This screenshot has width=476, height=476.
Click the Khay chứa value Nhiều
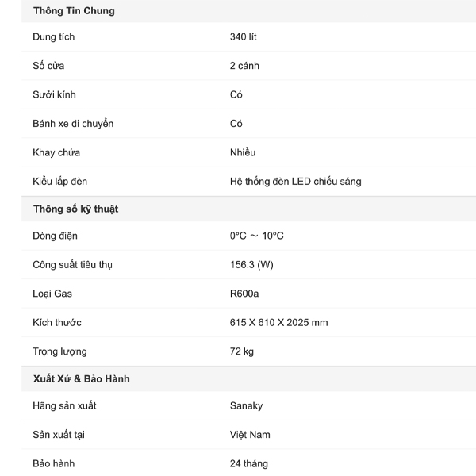[x=243, y=152]
